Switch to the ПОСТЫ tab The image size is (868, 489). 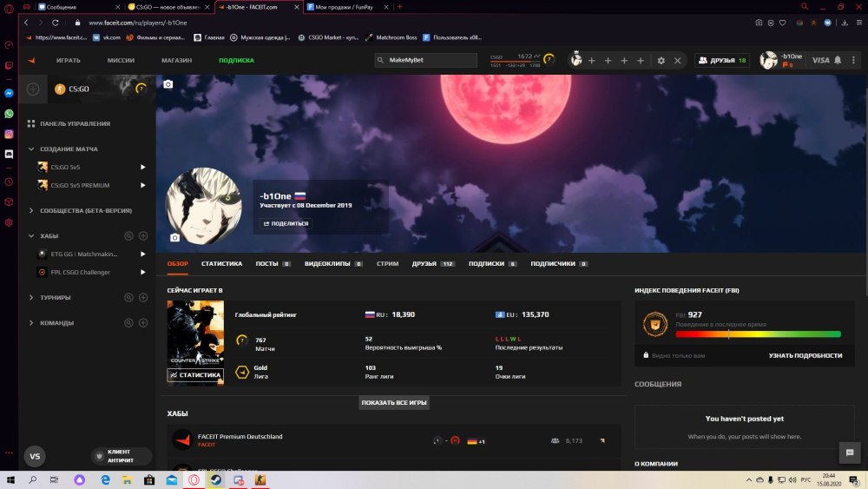click(273, 263)
